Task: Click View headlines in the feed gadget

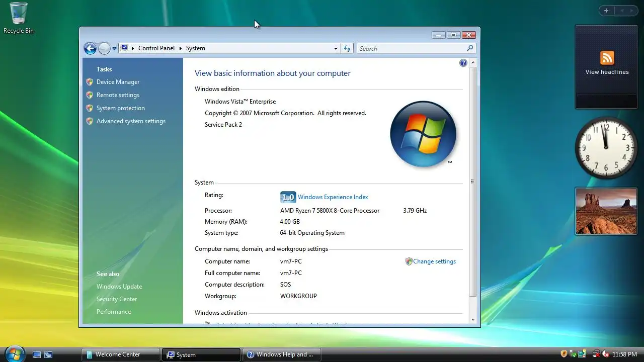Action: click(607, 72)
